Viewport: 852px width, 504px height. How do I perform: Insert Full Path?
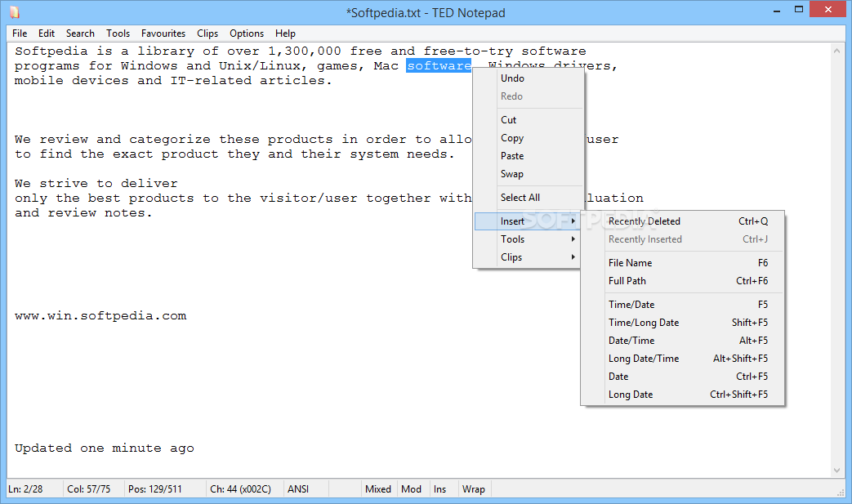[x=682, y=281]
